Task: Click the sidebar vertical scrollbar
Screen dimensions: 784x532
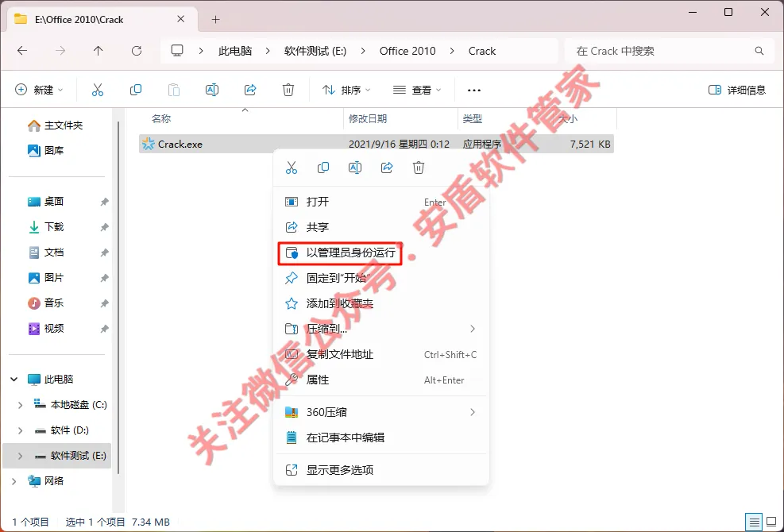Action: click(118, 298)
